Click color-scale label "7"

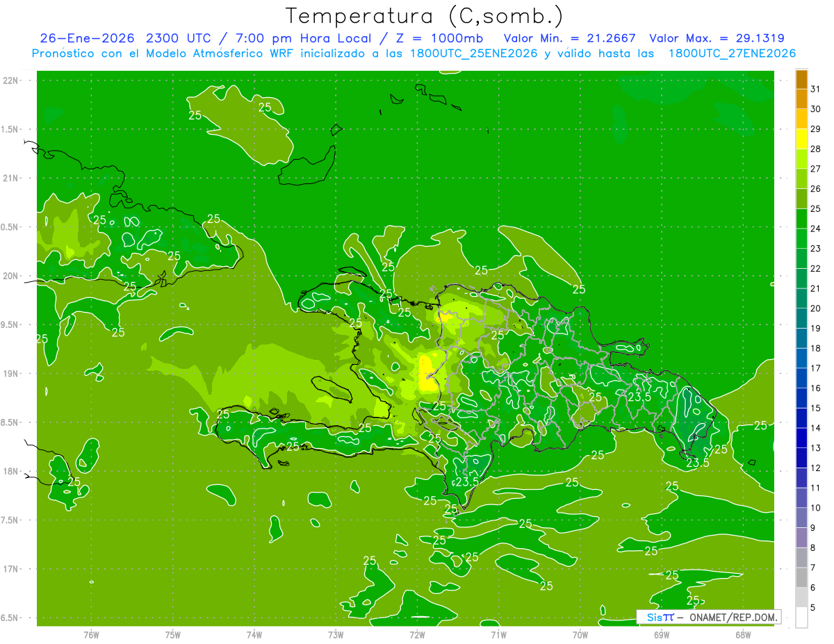(813, 568)
